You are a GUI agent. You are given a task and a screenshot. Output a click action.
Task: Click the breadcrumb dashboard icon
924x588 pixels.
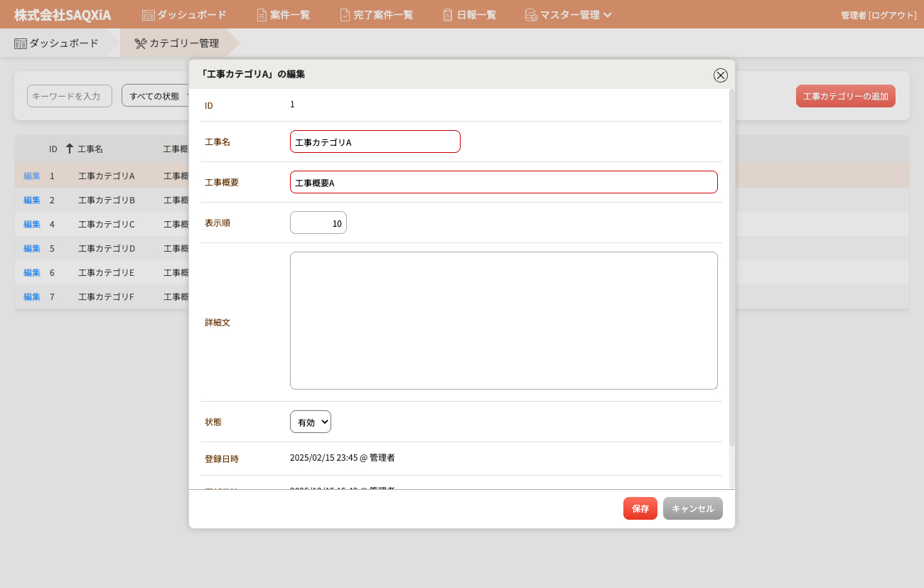coord(21,43)
